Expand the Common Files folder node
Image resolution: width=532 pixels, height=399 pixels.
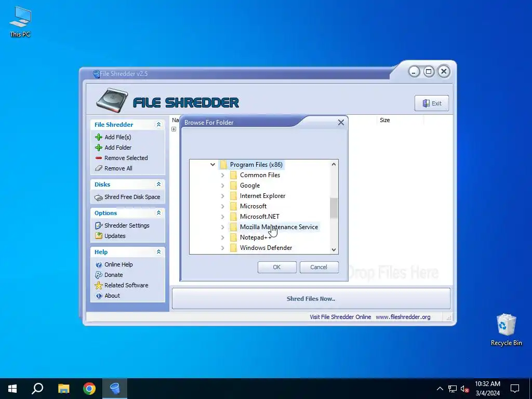tap(222, 175)
